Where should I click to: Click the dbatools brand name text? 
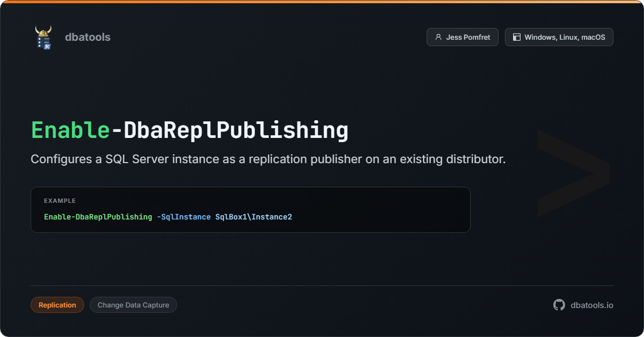tap(87, 37)
